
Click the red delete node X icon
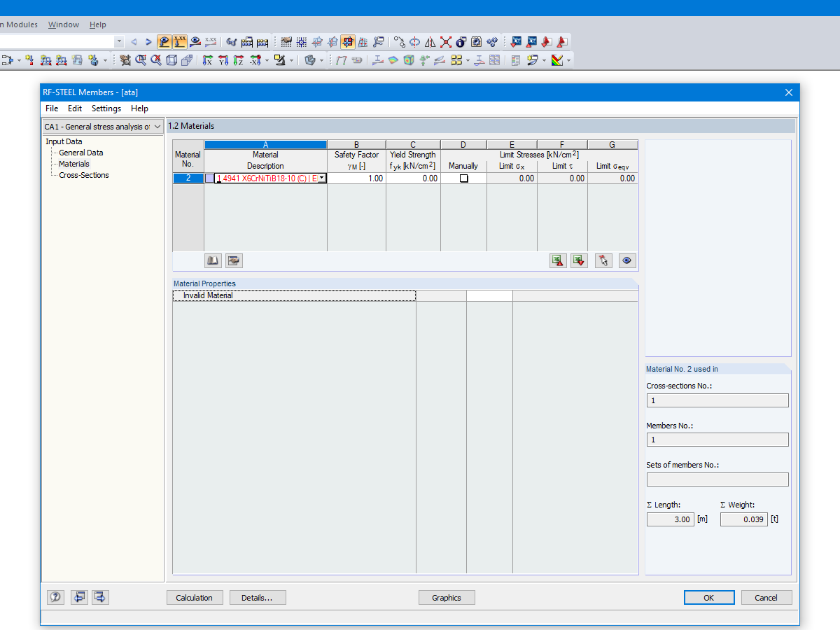click(446, 42)
